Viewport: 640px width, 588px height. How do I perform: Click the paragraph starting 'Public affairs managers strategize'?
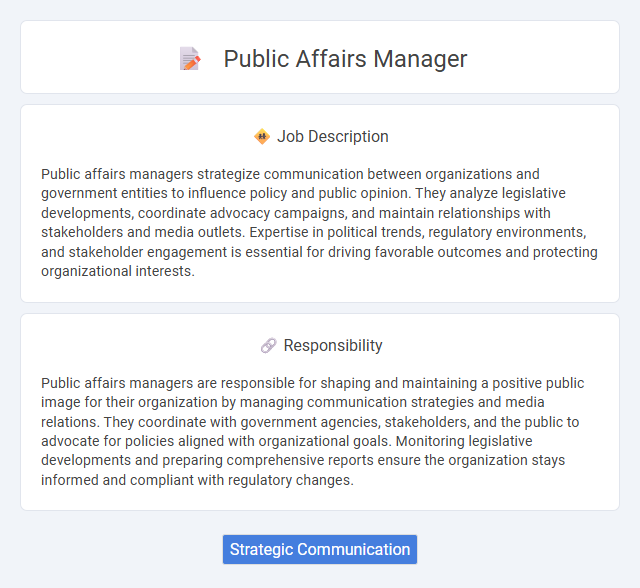tap(320, 222)
